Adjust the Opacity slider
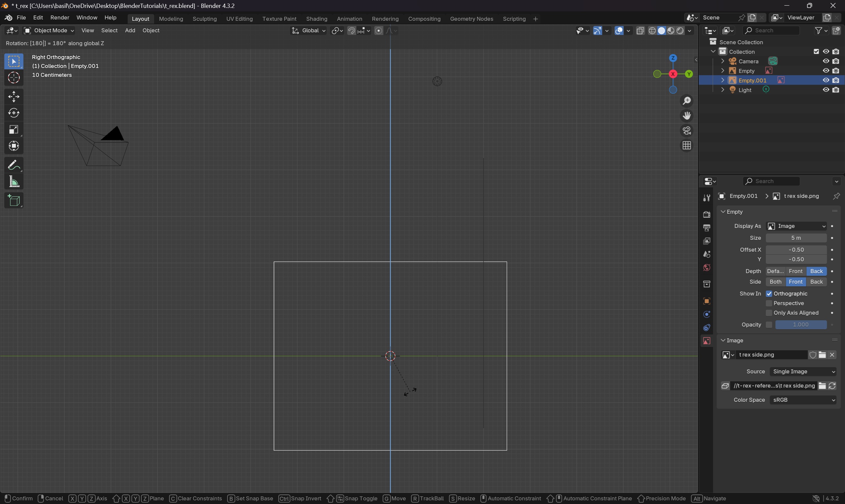845x504 pixels. coord(800,325)
